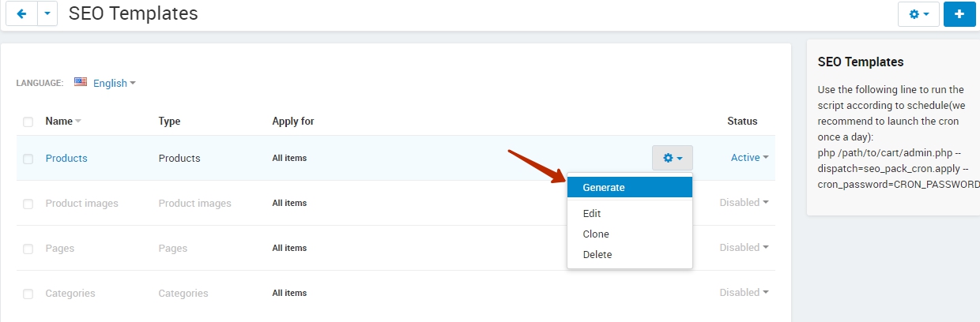Choose Generate from the context menu
Screen dimensions: 980x322
pyautogui.click(x=630, y=187)
